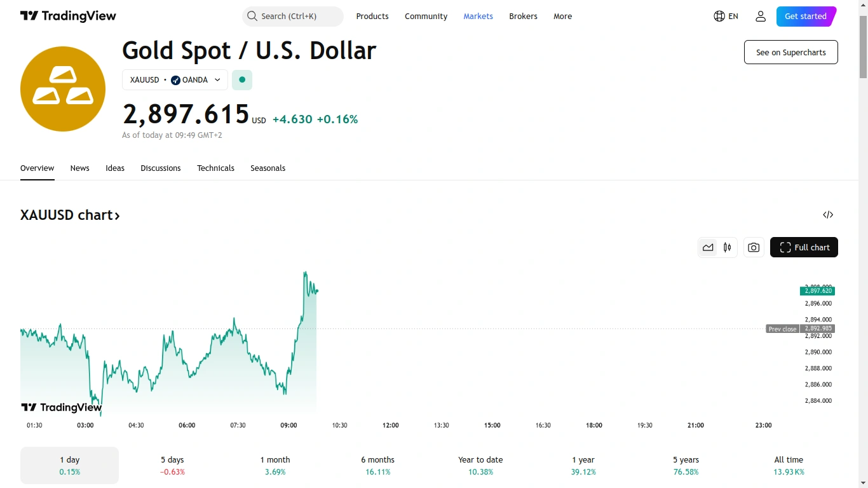The image size is (868, 488).
Task: Click the search magnifier icon
Action: click(252, 17)
